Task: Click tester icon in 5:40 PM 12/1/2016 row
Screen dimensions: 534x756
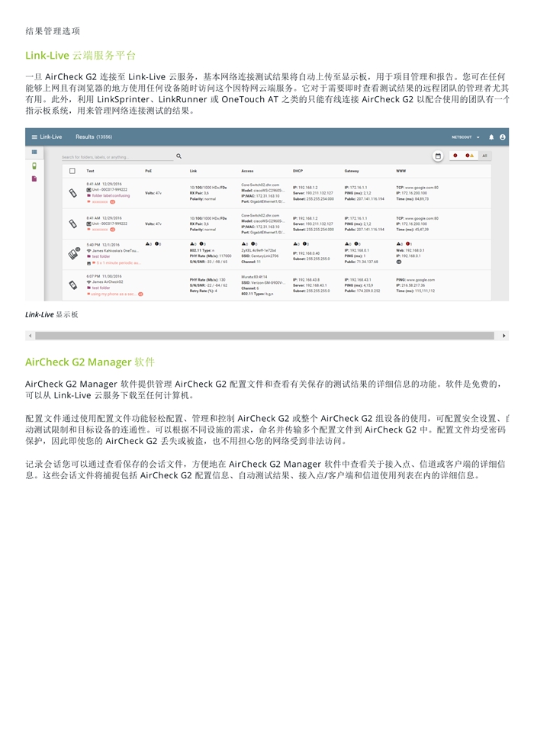Action: click(72, 254)
